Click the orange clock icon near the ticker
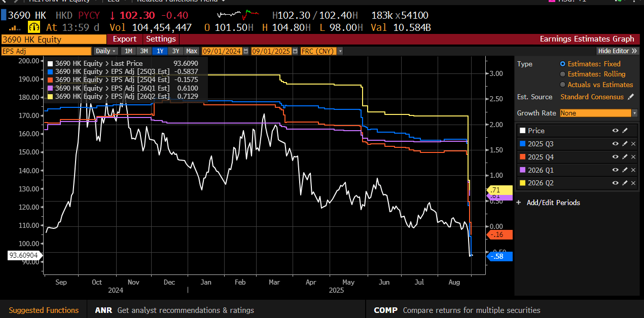Image resolution: width=644 pixels, height=318 pixels. [x=33, y=26]
